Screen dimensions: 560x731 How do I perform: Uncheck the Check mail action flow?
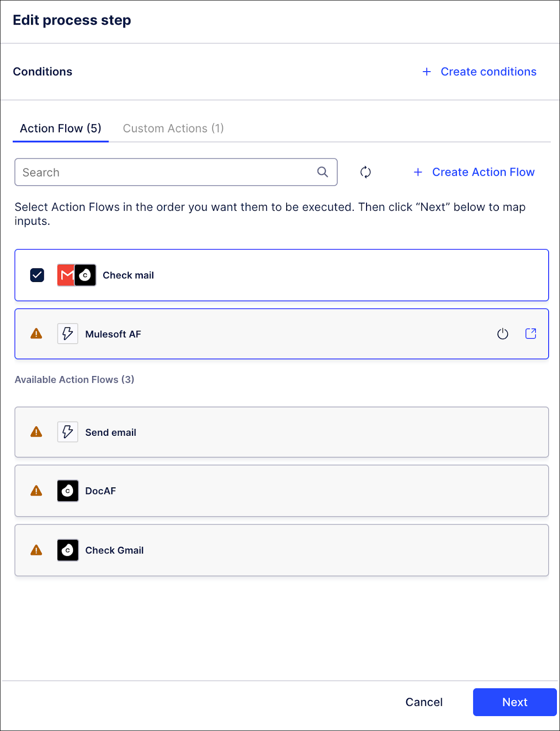point(37,275)
